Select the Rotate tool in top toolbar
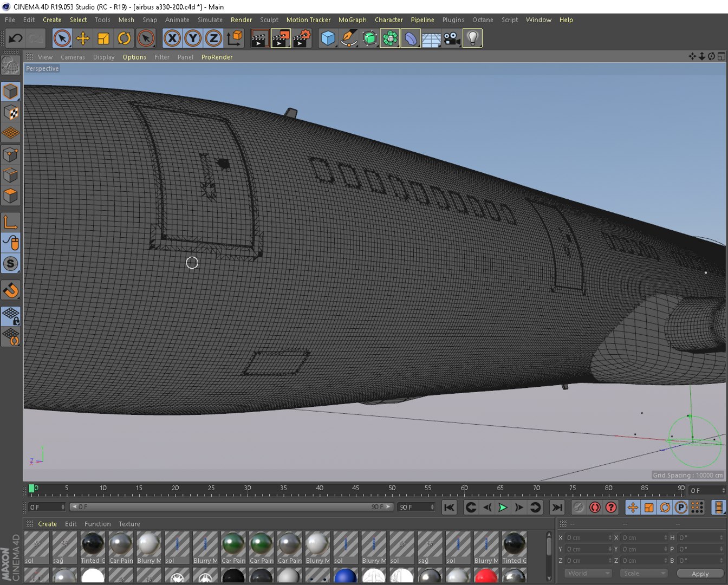The image size is (728, 585). click(124, 38)
